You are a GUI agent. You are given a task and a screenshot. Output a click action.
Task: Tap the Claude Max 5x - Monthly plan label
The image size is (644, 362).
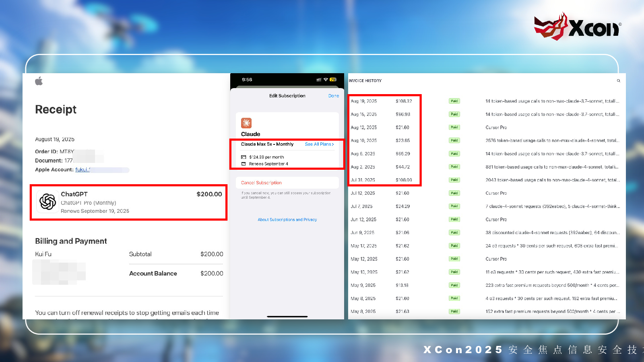[267, 144]
